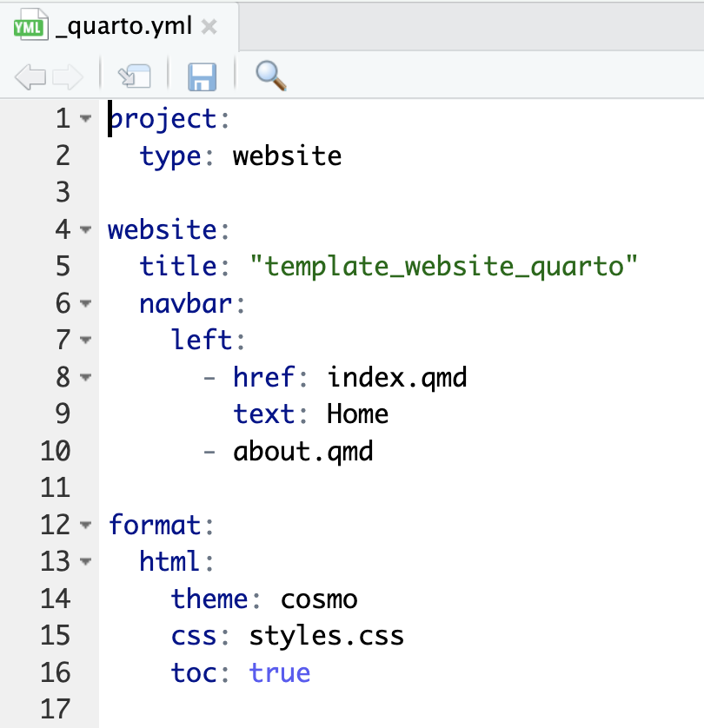The width and height of the screenshot is (704, 728).
Task: Collapse the href list item on line 8
Action: tap(85, 378)
